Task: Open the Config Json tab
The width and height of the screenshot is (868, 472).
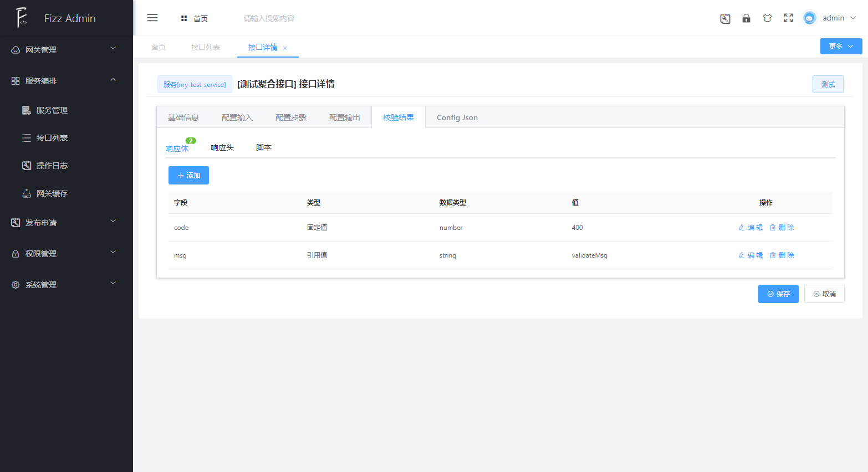Action: coord(457,117)
